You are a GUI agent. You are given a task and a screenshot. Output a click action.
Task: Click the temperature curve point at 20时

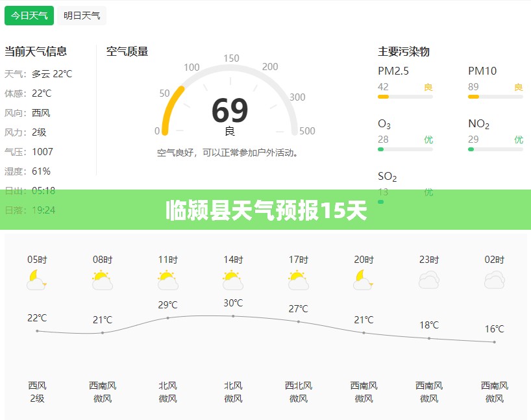click(364, 333)
